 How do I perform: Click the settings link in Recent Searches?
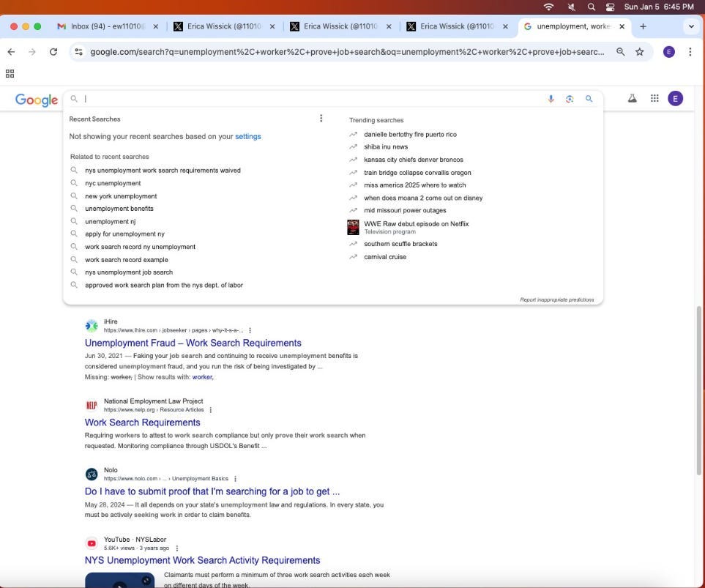[x=247, y=136]
